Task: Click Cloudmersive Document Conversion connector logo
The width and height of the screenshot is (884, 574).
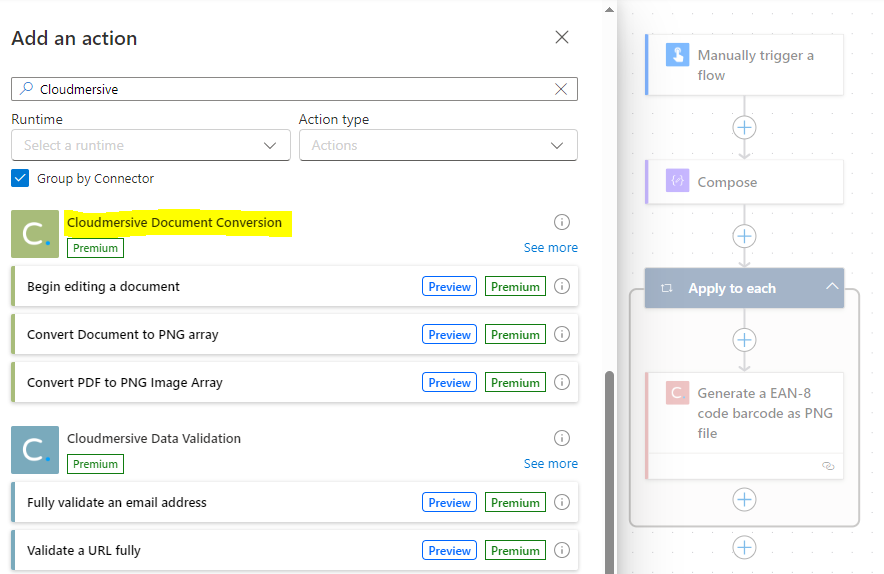Action: click(x=35, y=234)
